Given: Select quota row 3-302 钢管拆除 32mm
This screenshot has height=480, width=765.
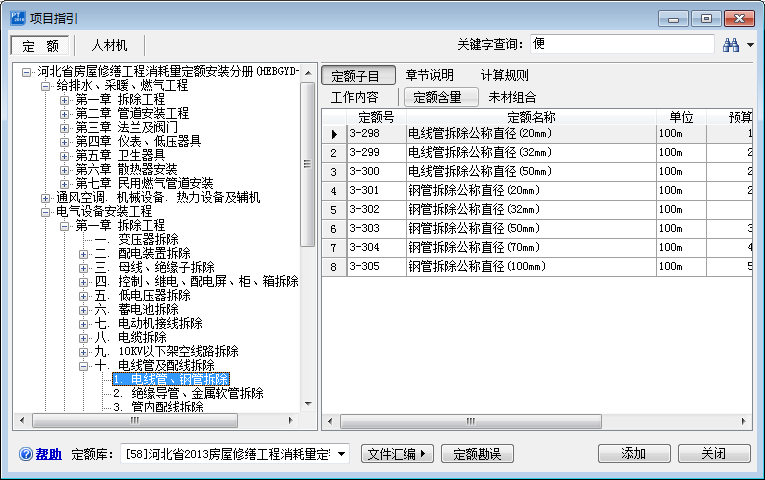Looking at the screenshot, I should point(537,210).
